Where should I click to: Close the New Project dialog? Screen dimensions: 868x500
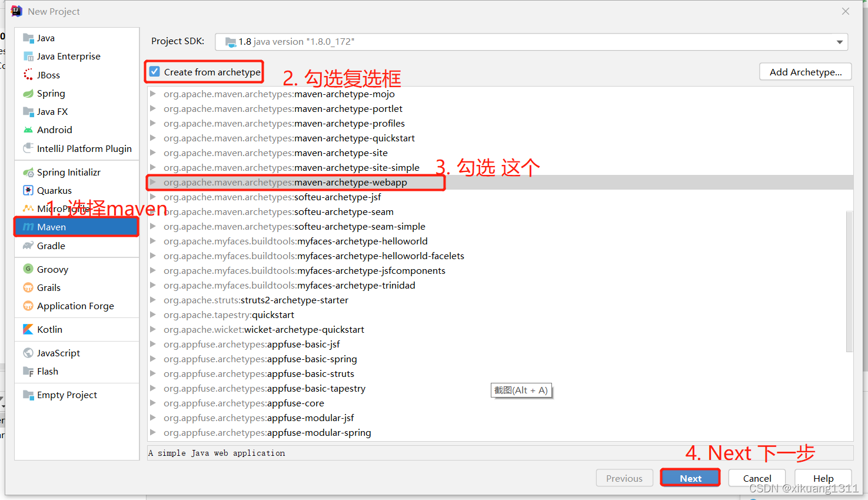tap(846, 11)
